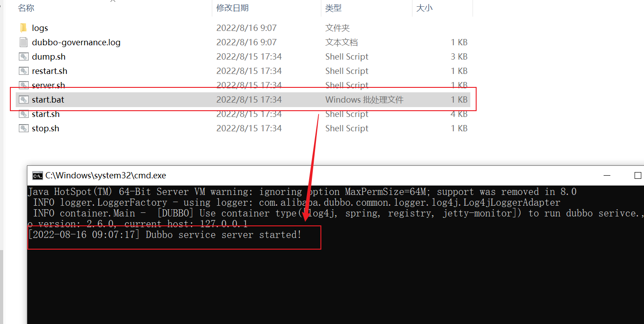
Task: Click the Java HotSpot warning line
Action: coord(302,192)
